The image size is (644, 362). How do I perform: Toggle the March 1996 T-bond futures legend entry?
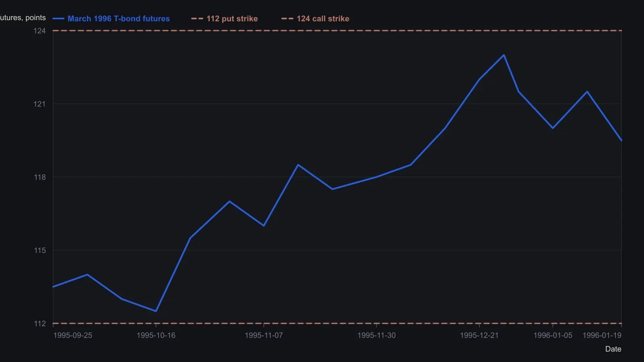coord(111,19)
